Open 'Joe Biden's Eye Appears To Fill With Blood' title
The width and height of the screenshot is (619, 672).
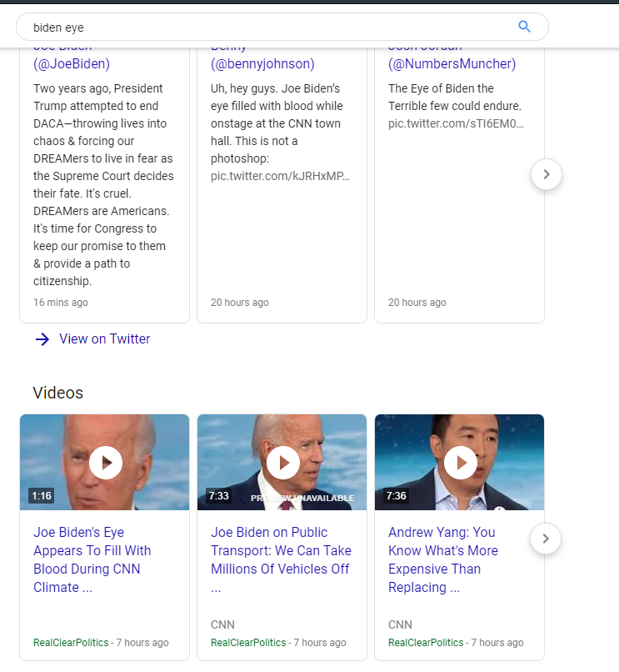92,559
